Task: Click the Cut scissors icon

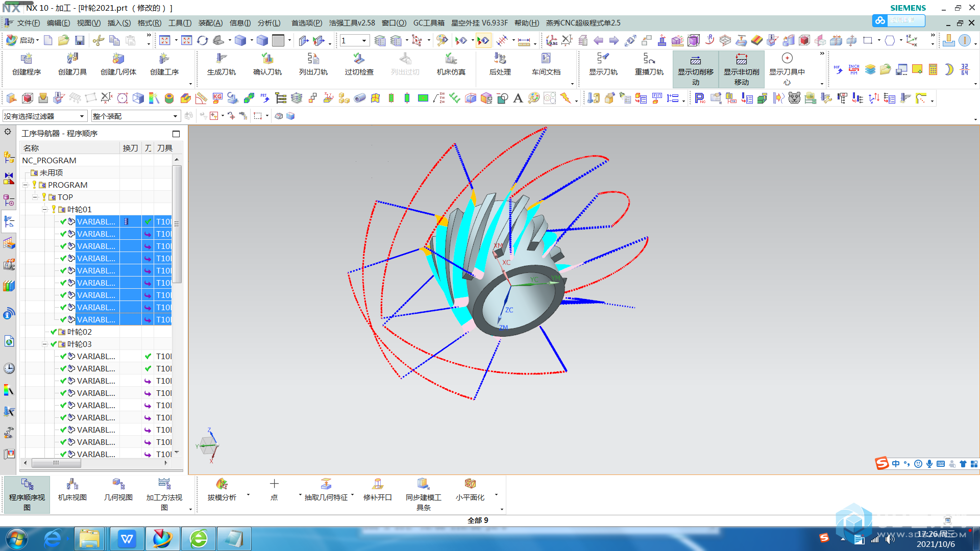Action: 99,40
